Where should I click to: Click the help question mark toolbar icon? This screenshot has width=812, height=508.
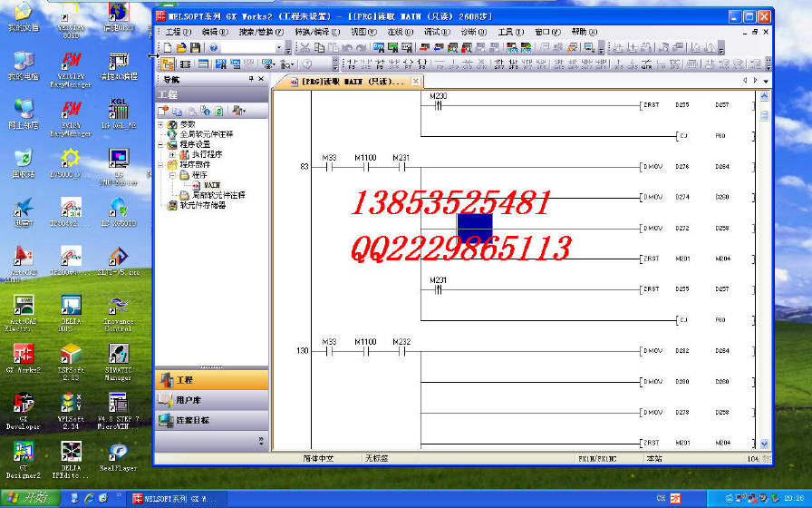click(x=213, y=47)
